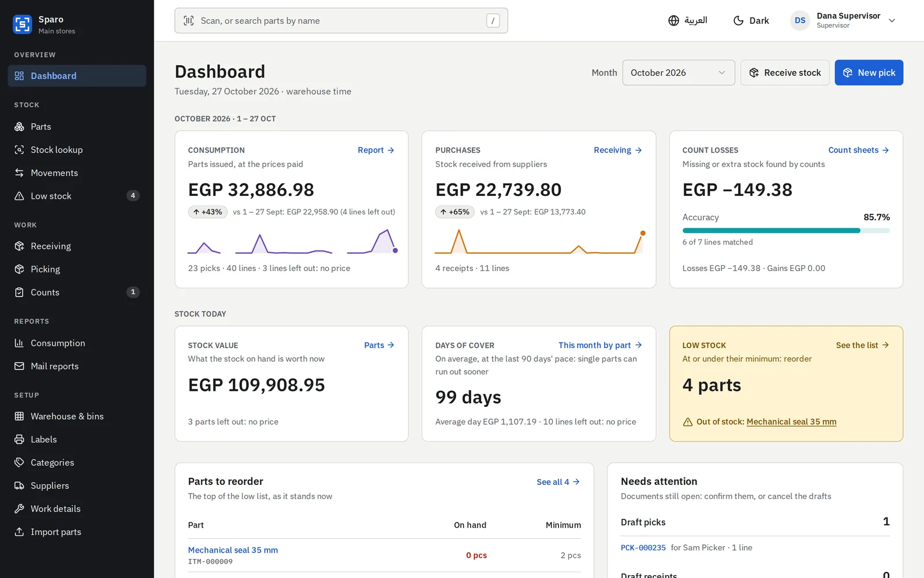Click the Counts clipboard icon
924x578 pixels.
click(19, 292)
